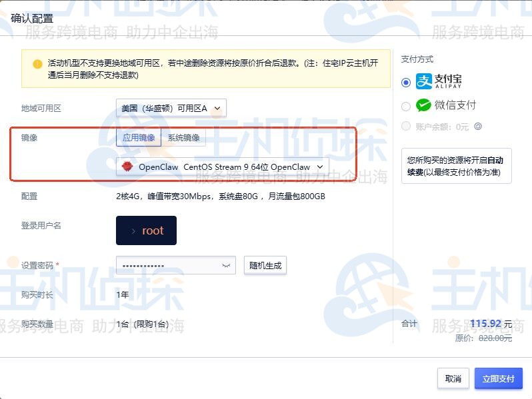Open the region availability zone dropdown
The height and width of the screenshot is (399, 532).
tap(171, 108)
